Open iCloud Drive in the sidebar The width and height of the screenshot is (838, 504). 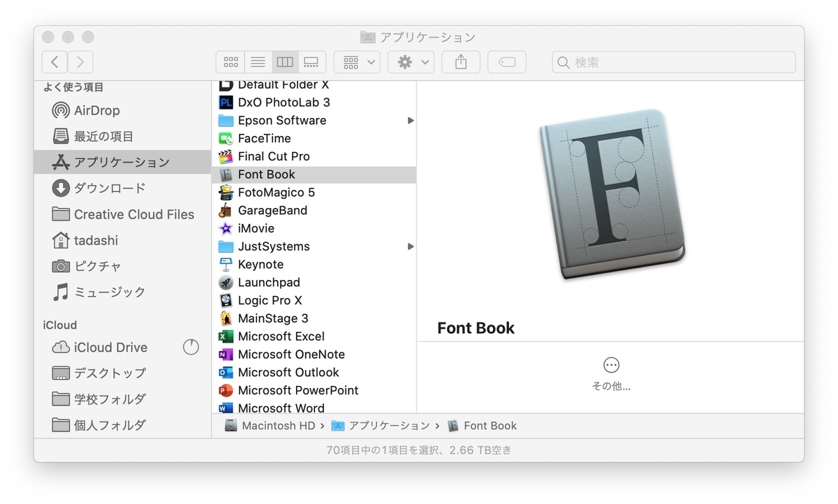tap(122, 347)
